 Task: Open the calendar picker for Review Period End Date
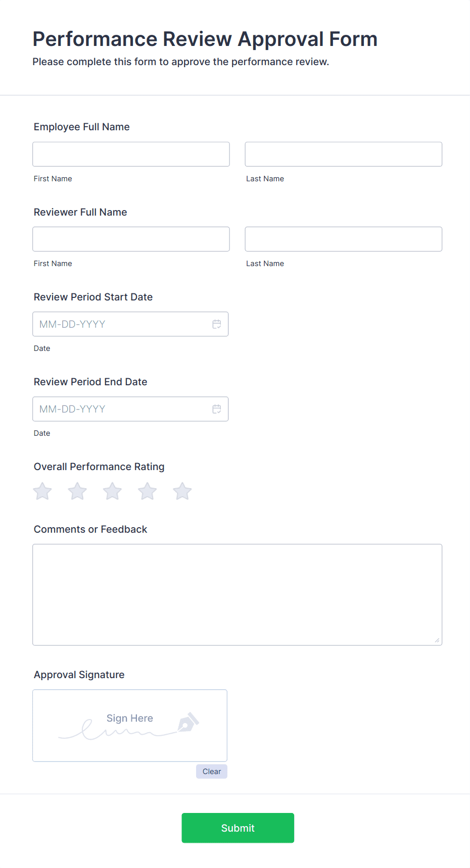pyautogui.click(x=217, y=409)
